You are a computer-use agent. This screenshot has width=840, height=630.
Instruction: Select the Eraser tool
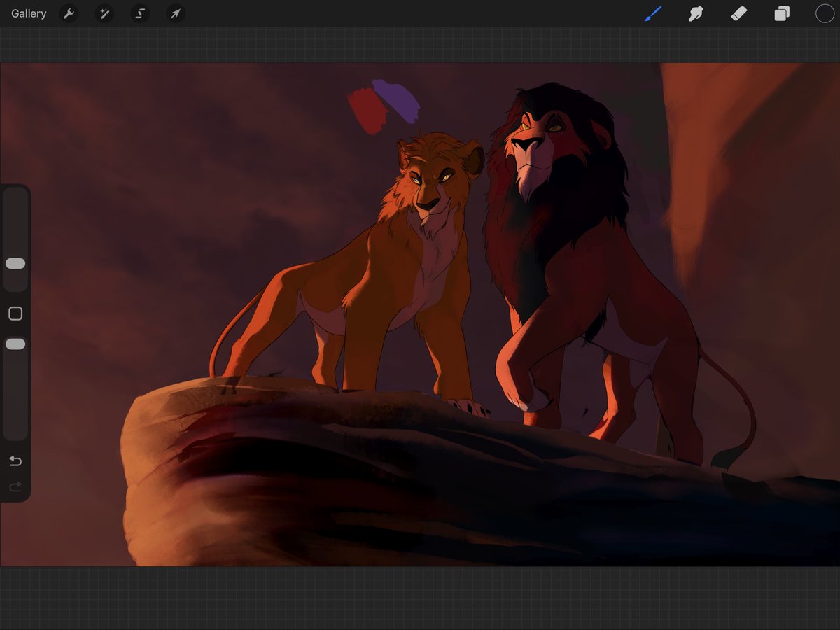[739, 13]
